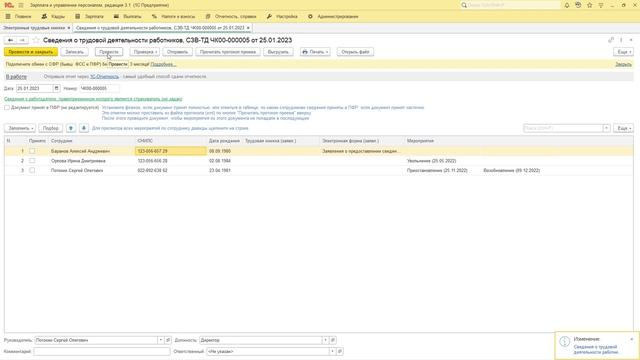The height and width of the screenshot is (360, 640).
Task: Expand table search field dropdown arrow
Action: pos(607,128)
